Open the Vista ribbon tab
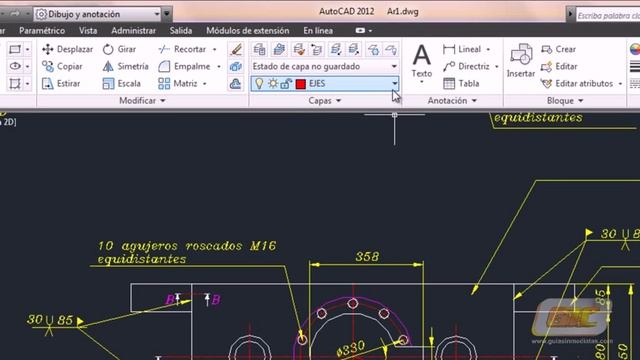 pyautogui.click(x=88, y=31)
